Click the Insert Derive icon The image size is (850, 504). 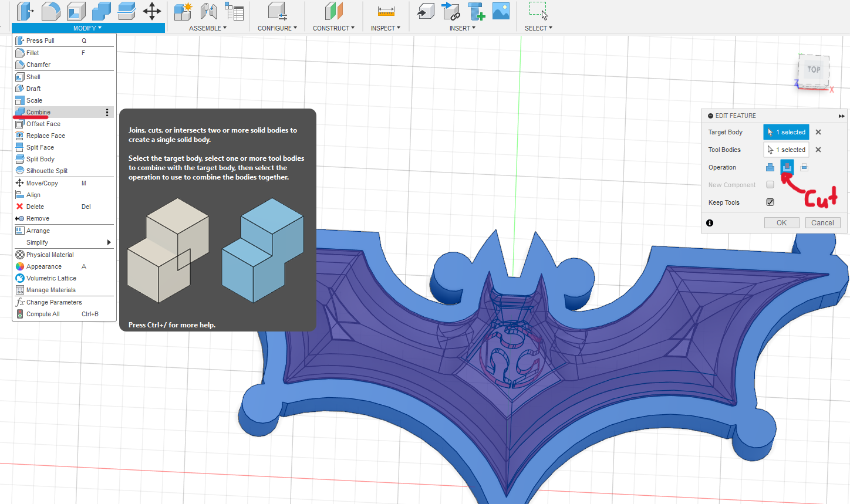[426, 11]
